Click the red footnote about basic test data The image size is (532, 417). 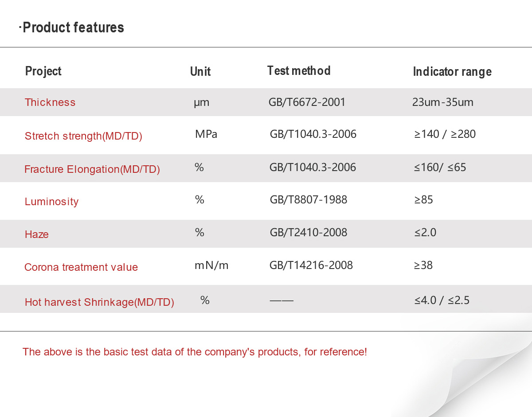pyautogui.click(x=195, y=352)
